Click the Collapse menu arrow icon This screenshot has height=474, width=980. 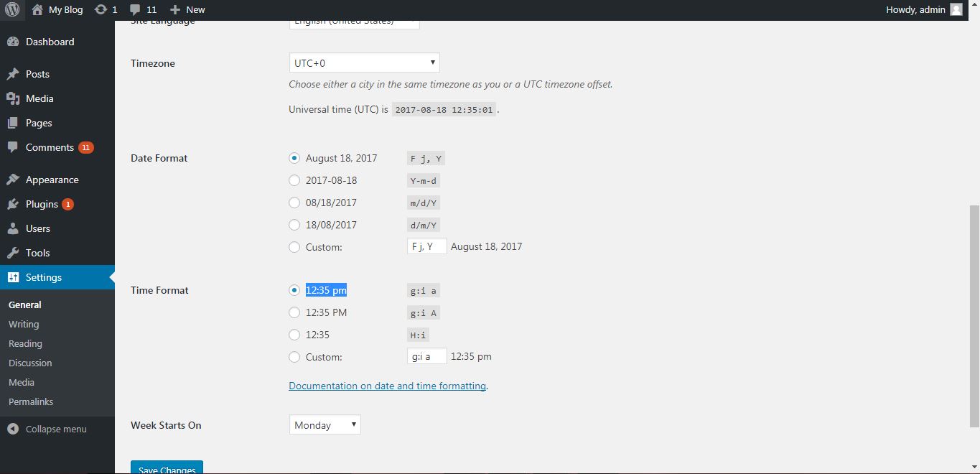point(13,429)
